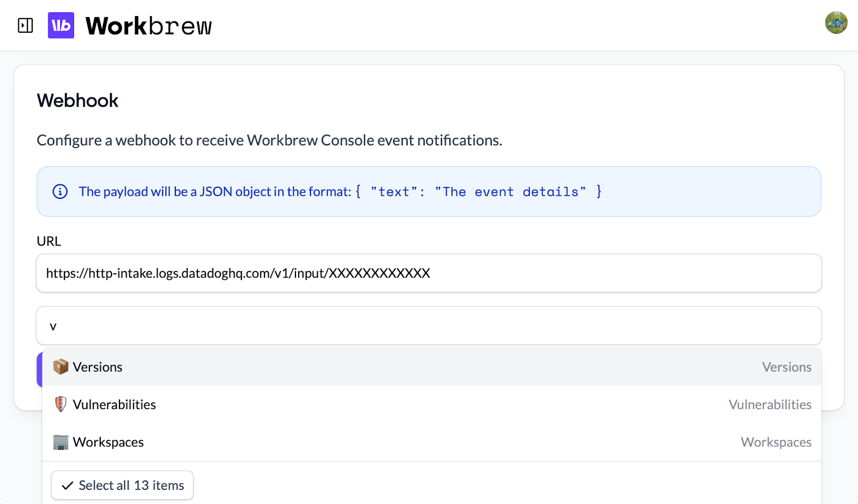Click the 'URL' field label
The image size is (858, 504).
(49, 241)
